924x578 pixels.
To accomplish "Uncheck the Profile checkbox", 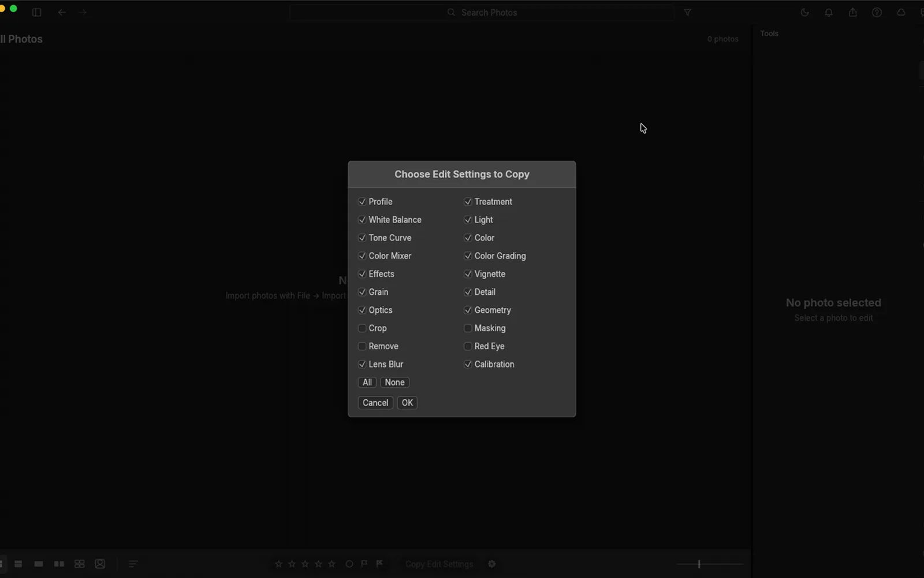I will coord(362,202).
